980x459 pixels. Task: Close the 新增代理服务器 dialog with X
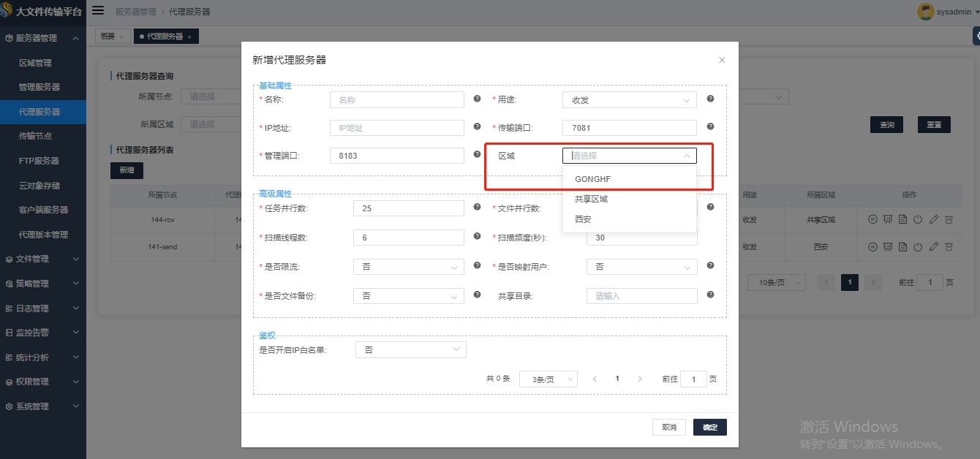point(722,60)
